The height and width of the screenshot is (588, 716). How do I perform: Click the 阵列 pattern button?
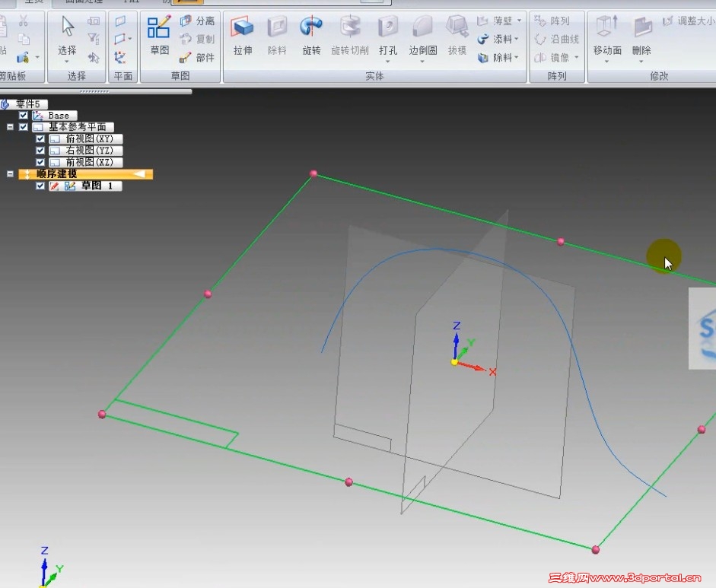click(552, 21)
